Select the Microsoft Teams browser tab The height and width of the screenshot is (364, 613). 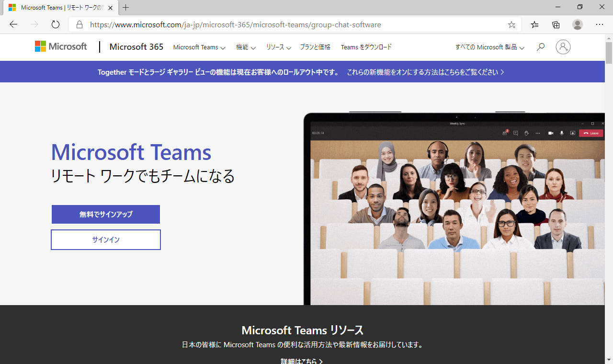pos(61,8)
